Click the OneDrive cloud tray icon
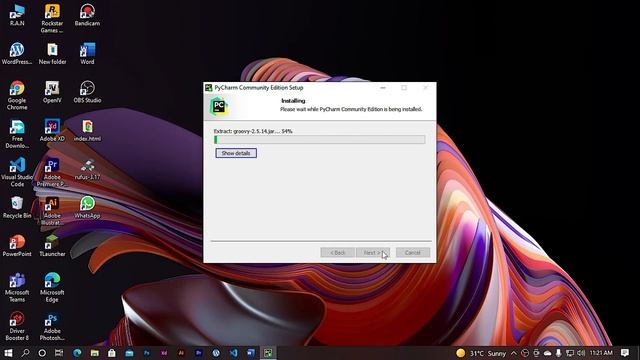This screenshot has width=640, height=360. pos(547,353)
